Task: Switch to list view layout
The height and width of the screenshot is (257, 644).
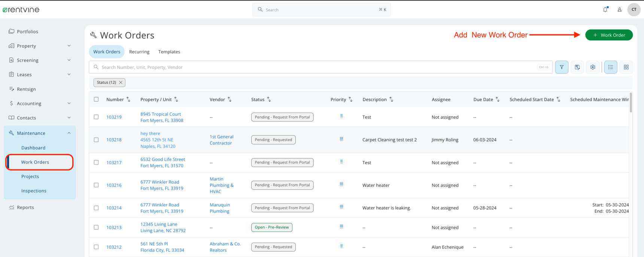Action: [610, 67]
